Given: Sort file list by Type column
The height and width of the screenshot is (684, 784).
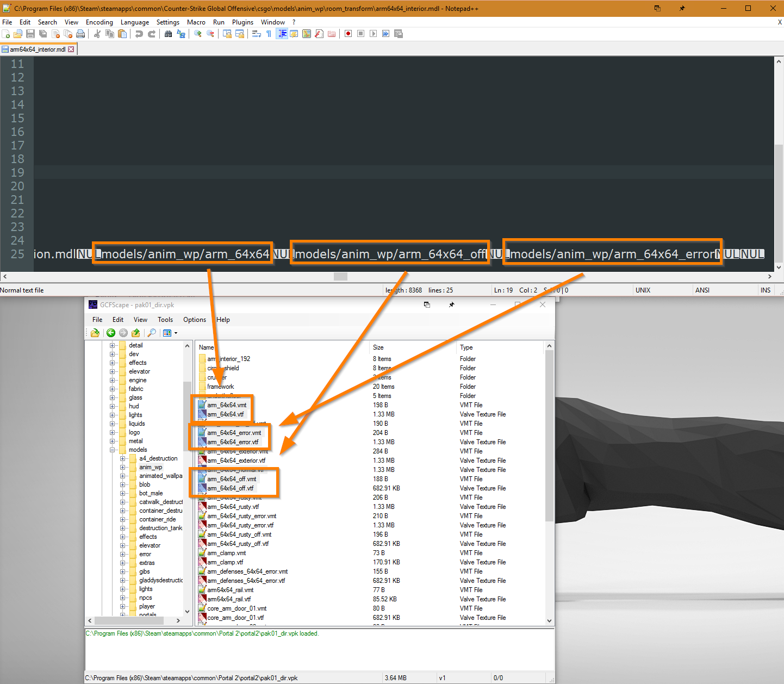Looking at the screenshot, I should coord(500,347).
